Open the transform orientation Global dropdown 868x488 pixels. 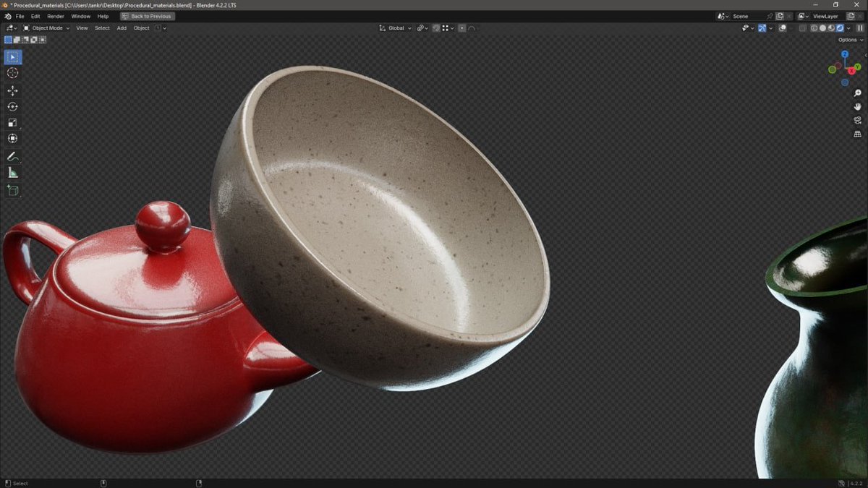[x=395, y=27]
